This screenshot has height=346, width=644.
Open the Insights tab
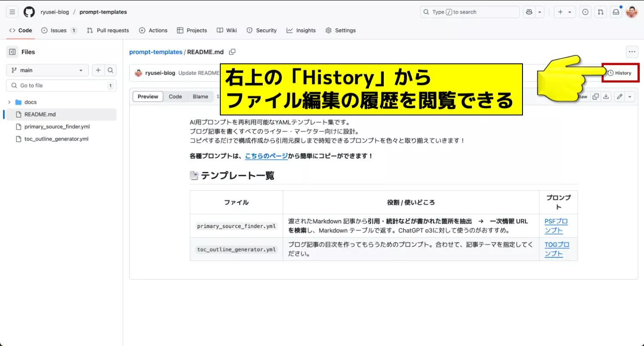coord(301,30)
